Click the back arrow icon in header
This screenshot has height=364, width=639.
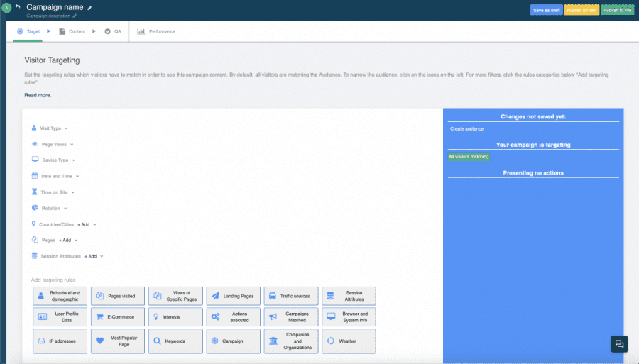pyautogui.click(x=18, y=7)
